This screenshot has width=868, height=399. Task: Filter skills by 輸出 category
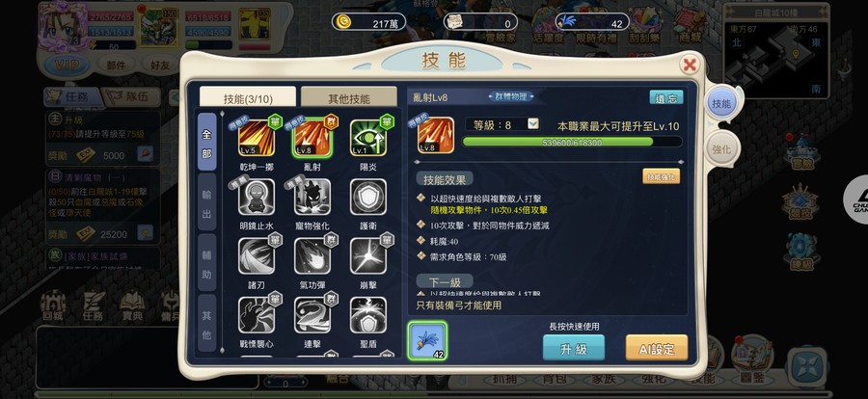click(206, 201)
